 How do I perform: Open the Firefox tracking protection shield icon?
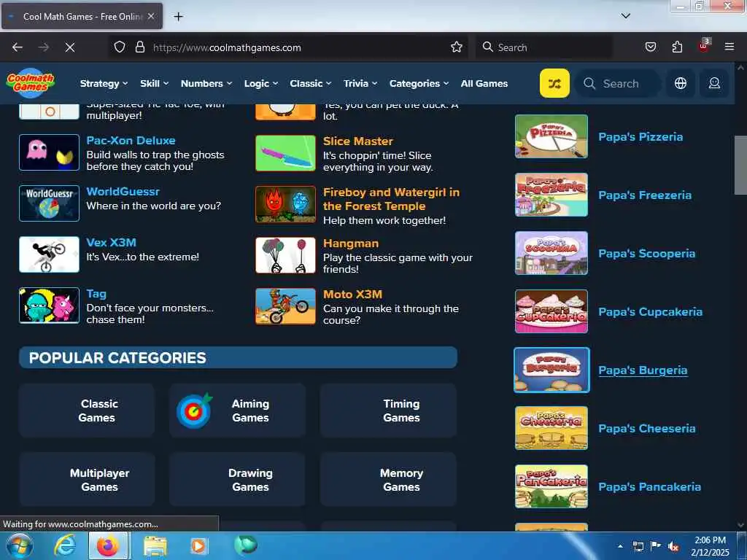point(120,47)
